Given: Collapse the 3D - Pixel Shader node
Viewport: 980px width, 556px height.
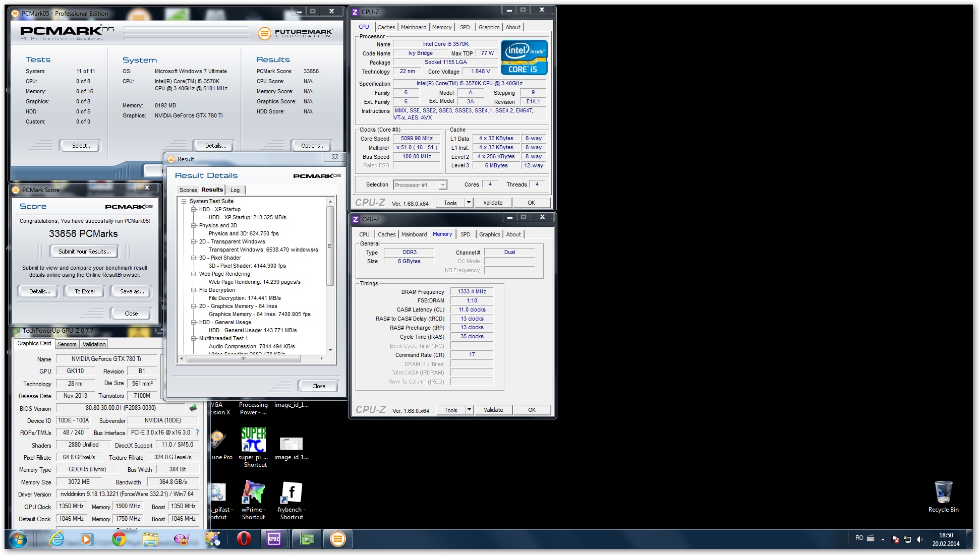Looking at the screenshot, I should click(194, 258).
